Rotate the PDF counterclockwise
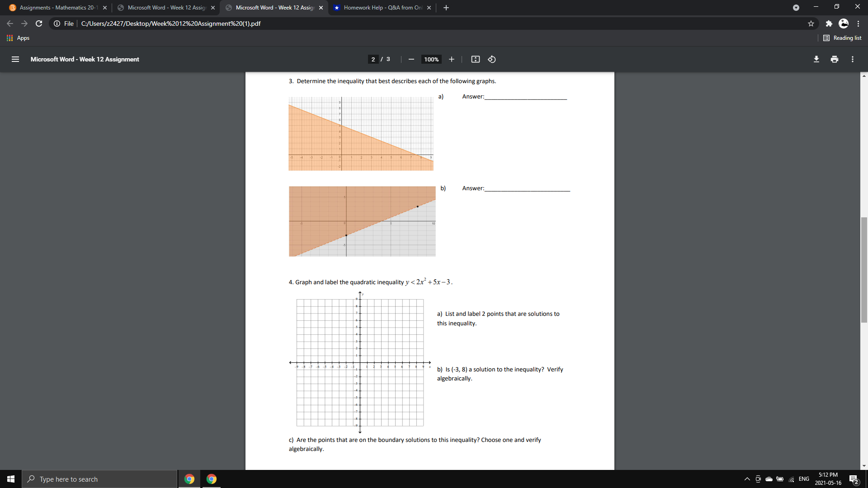This screenshot has height=488, width=868. [x=491, y=59]
